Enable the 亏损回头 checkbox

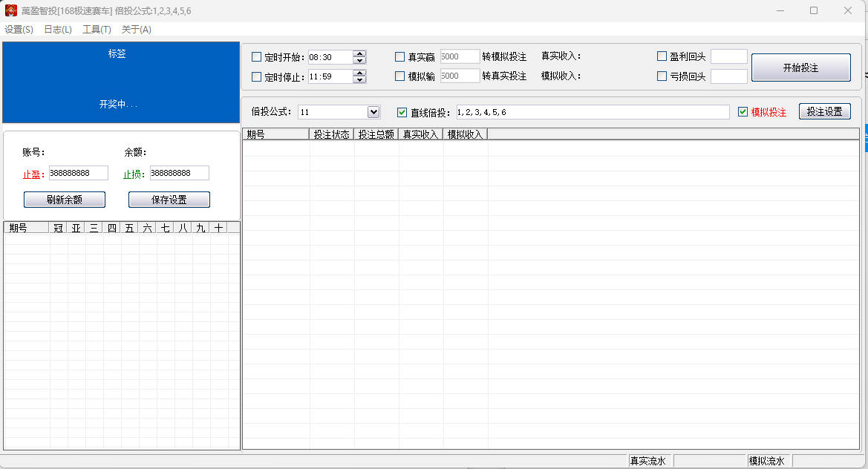coord(662,76)
